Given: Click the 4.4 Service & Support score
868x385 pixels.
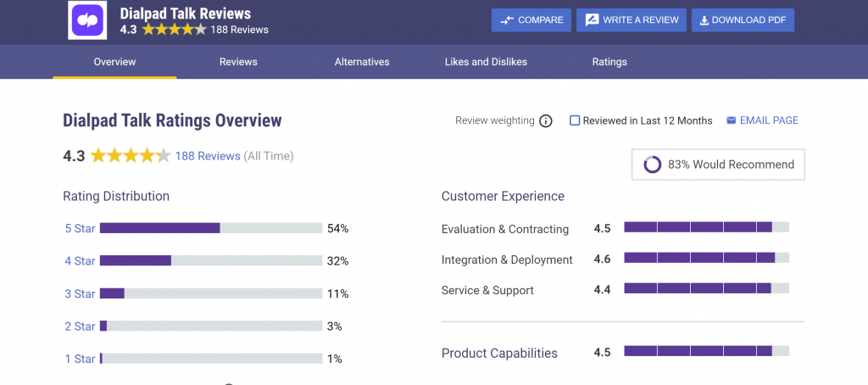Looking at the screenshot, I should click(603, 289).
